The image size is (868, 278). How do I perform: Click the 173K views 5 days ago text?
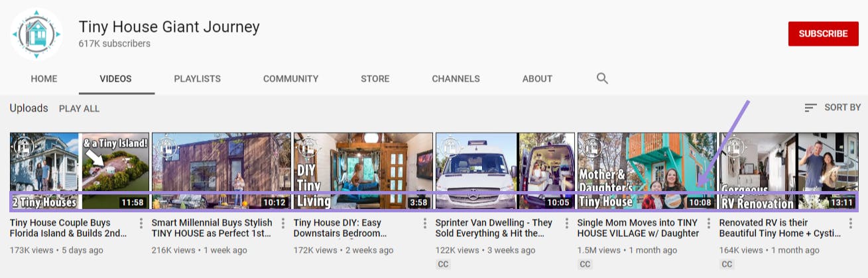click(x=56, y=250)
